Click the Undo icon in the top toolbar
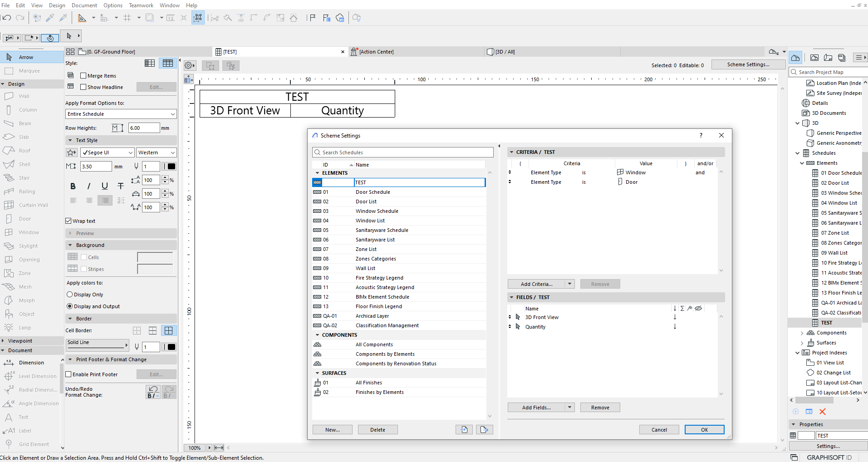Viewport: 868px width, 462px height. click(x=6, y=18)
